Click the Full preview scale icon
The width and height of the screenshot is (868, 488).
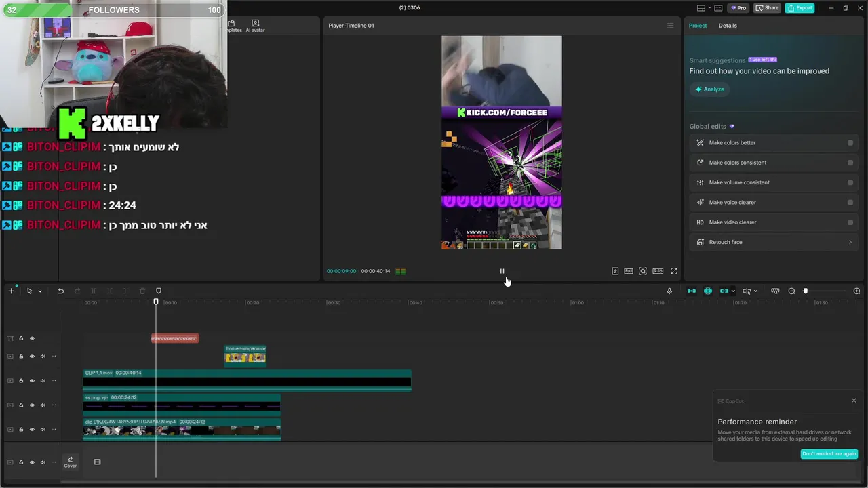629,271
